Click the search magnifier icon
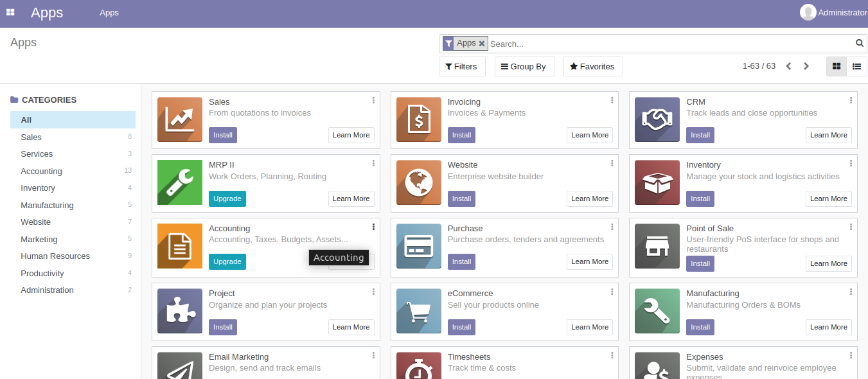The width and height of the screenshot is (868, 379). click(860, 44)
